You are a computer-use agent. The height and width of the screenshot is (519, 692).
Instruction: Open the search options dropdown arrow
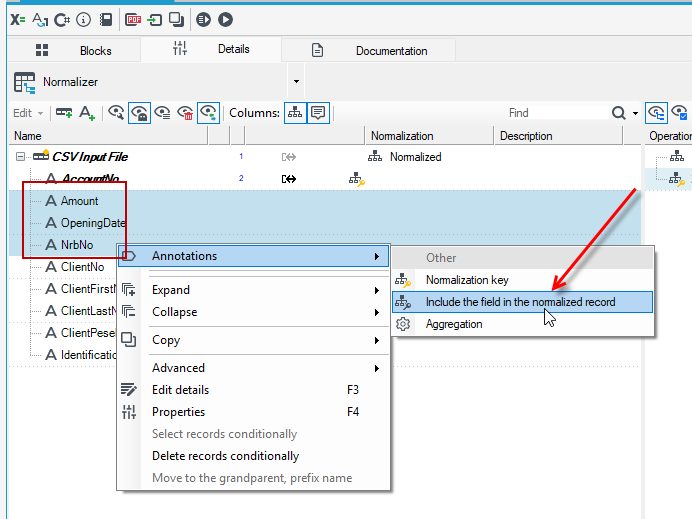pos(635,113)
